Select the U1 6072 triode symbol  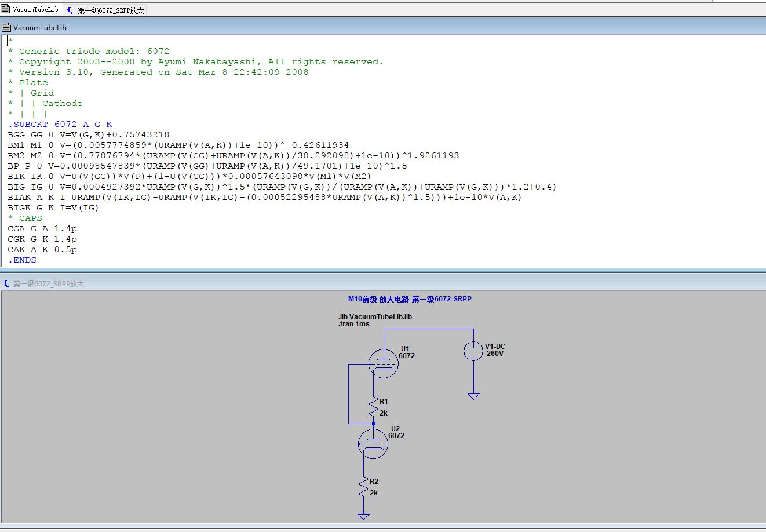[x=383, y=363]
